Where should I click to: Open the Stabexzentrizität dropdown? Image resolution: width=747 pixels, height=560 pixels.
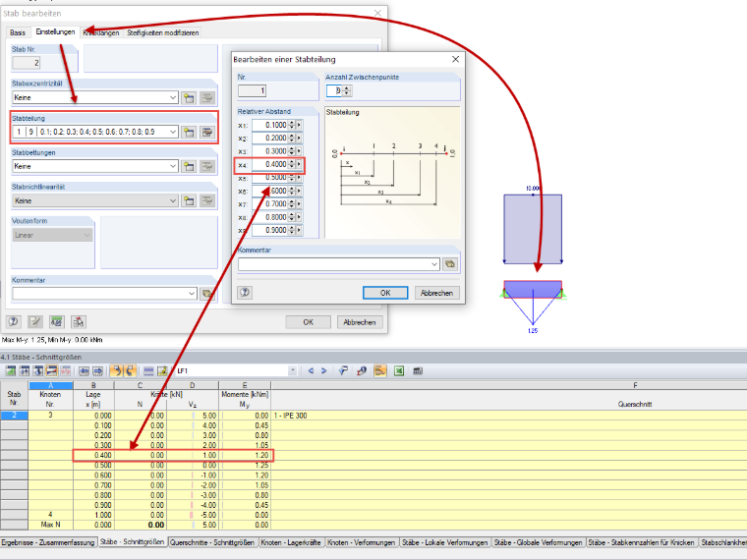[173, 97]
